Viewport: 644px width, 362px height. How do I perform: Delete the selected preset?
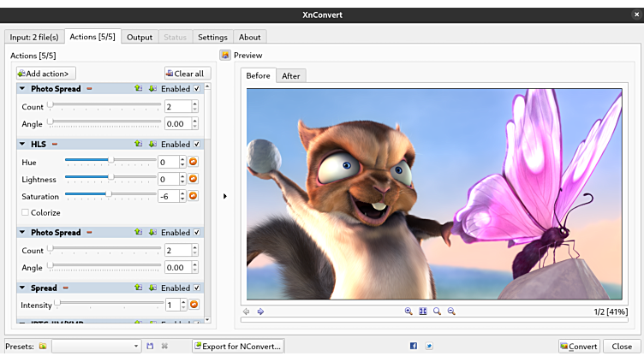point(164,346)
